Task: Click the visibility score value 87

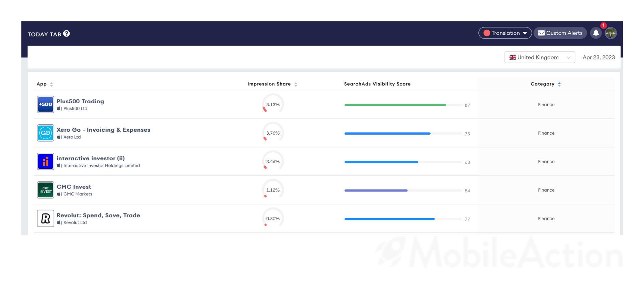Action: (467, 105)
